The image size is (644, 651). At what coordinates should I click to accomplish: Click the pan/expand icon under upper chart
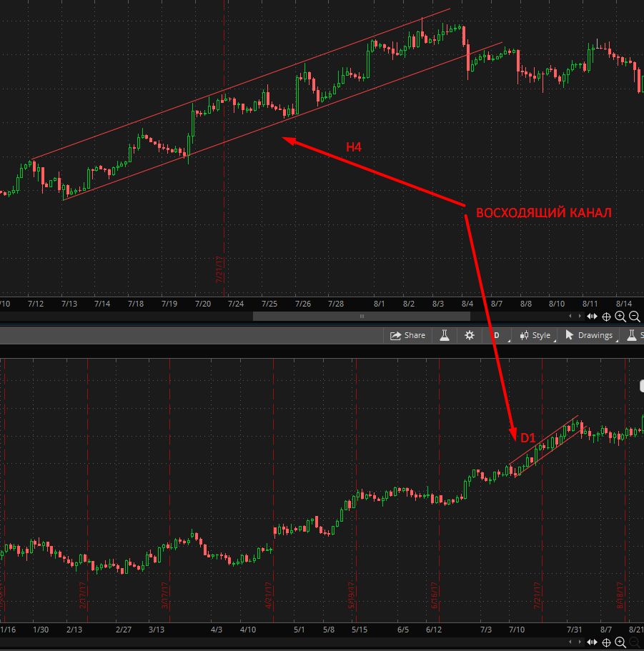pos(592,317)
